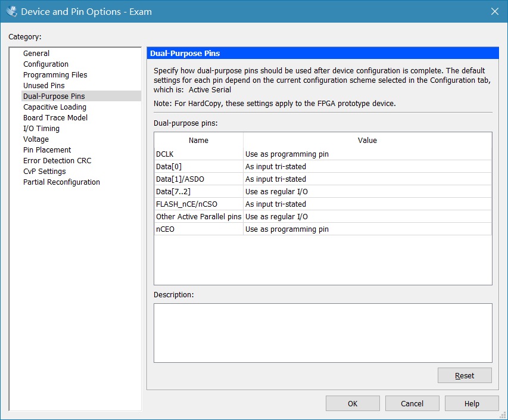The image size is (508, 420).
Task: Change Other Active Parallel pins value
Action: pyautogui.click(x=367, y=216)
